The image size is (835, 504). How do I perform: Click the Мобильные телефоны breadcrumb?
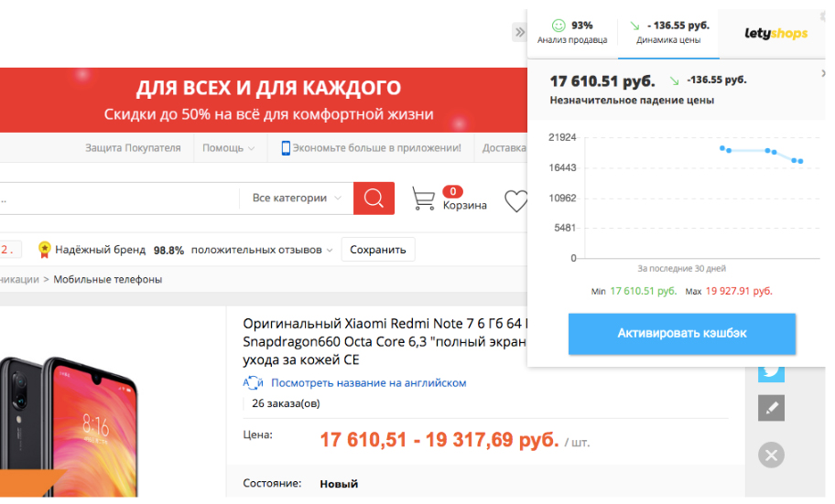(107, 279)
